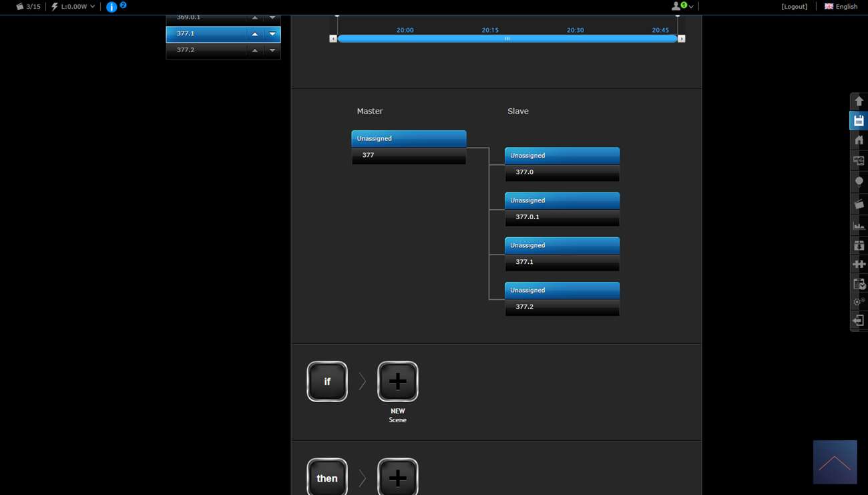Image resolution: width=868 pixels, height=495 pixels.
Task: Open the chart statistics sidebar icon
Action: pos(859,226)
